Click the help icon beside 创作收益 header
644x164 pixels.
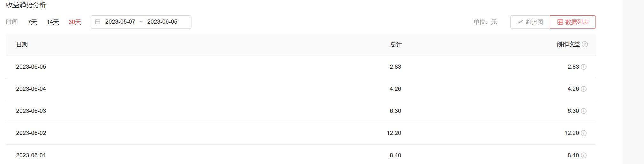pos(585,44)
